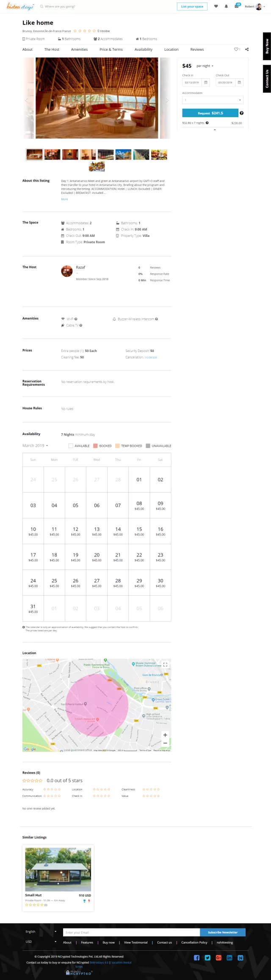Screen dimensions: 271x980
Task: Zoom out on the location map
Action: point(165,743)
